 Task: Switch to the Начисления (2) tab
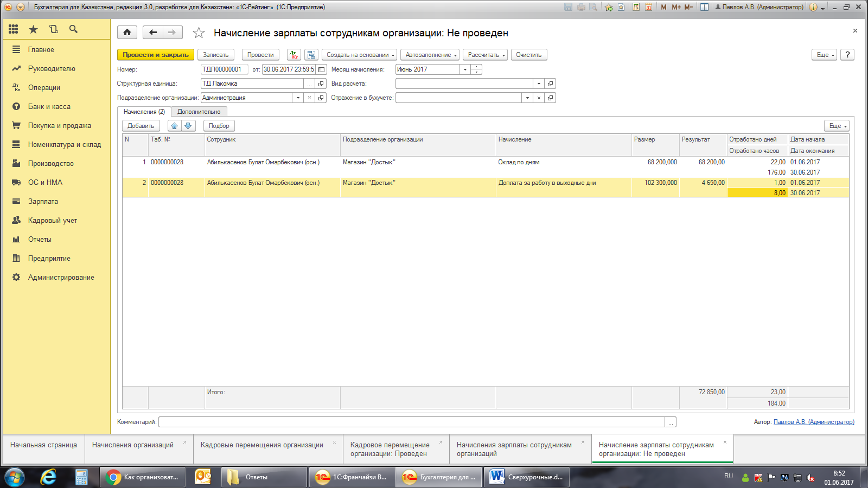(144, 112)
